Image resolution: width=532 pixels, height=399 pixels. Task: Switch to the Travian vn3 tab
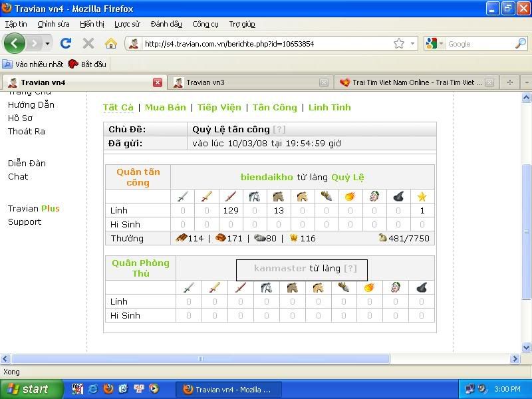coord(251,82)
